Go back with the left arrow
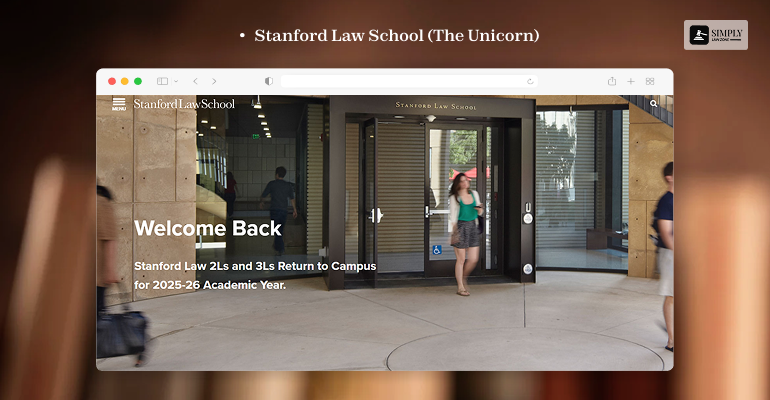Screen dimensions: 770x400 click(195, 81)
